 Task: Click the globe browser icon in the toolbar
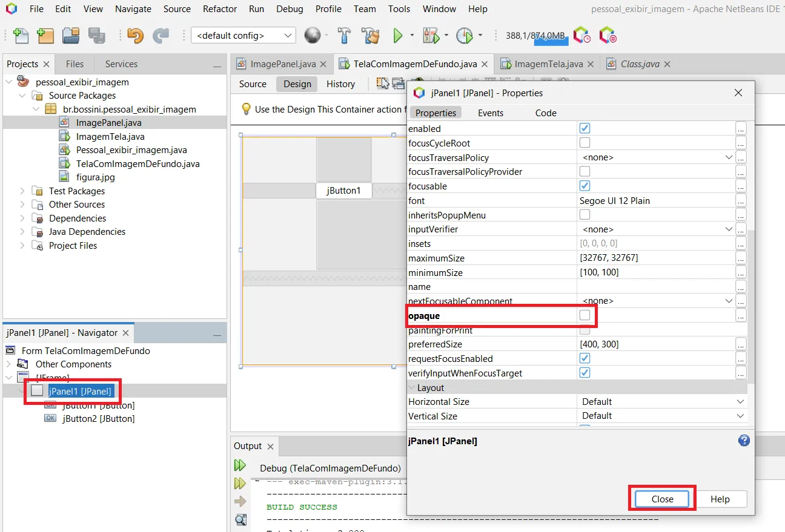coord(313,36)
